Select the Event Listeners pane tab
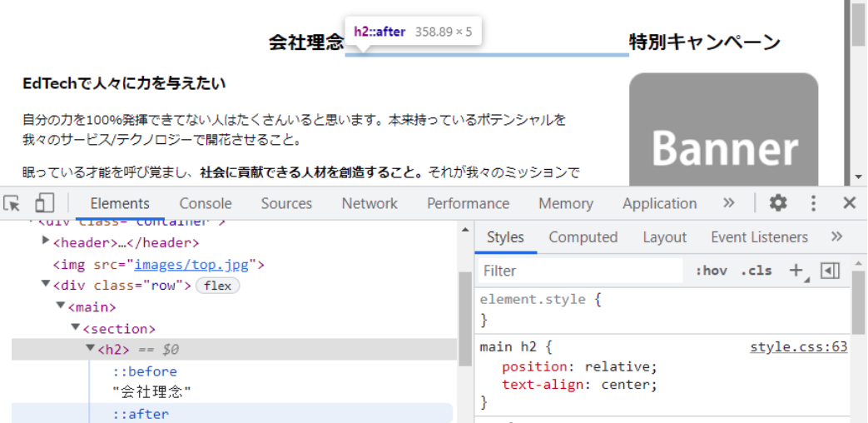Image resolution: width=868 pixels, height=423 pixels. click(760, 237)
